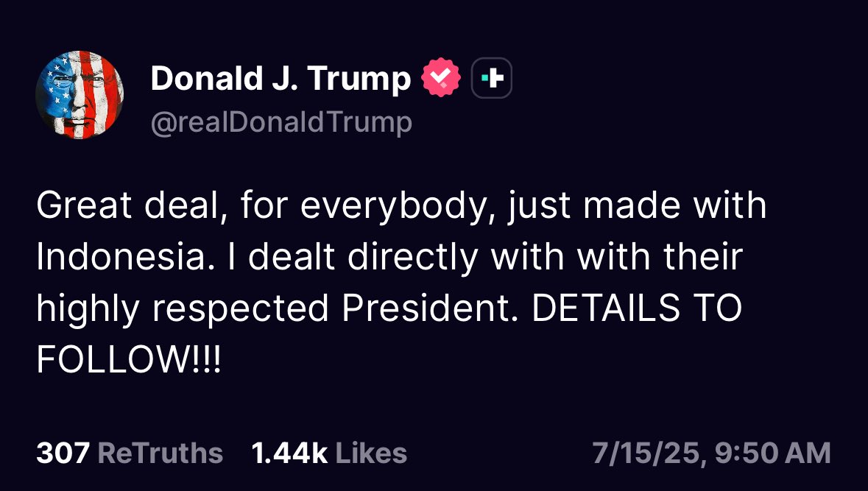Click the post's first line beginning Great deal
Screen dimensions: 868x491
pos(401,207)
